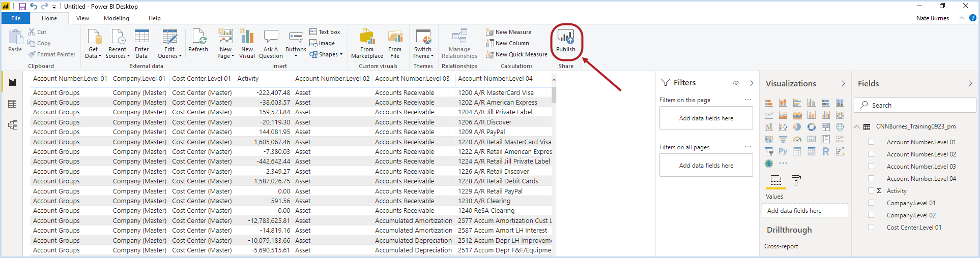Toggle Filters pane eye visibility icon
This screenshot has width=980, height=258.
pyautogui.click(x=736, y=83)
